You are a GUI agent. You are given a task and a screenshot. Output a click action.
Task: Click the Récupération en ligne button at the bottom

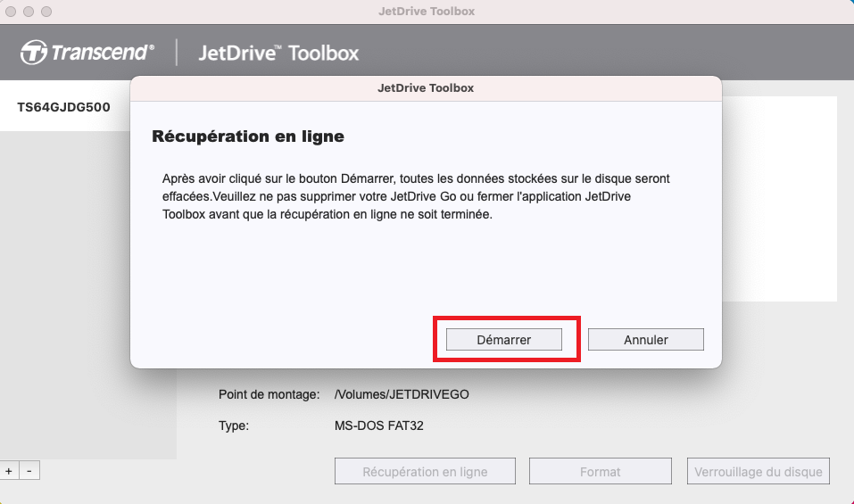tap(425, 471)
